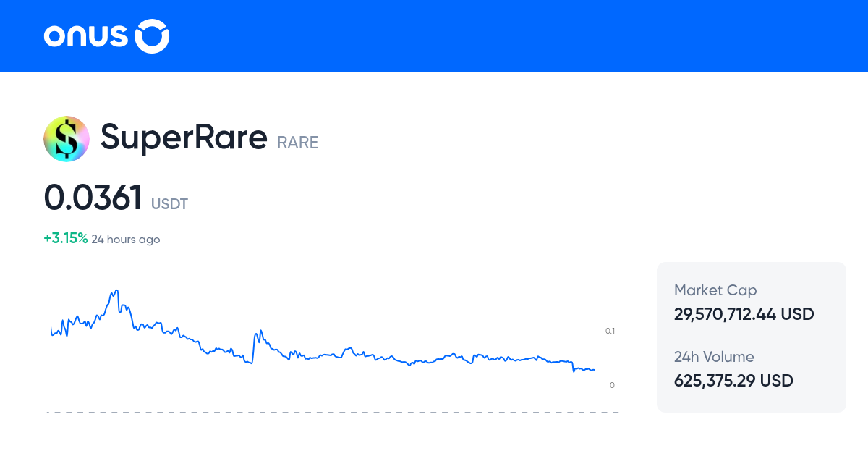This screenshot has width=868, height=456.
Task: Click the 0.1 axis label on the chart
Action: pyautogui.click(x=610, y=331)
